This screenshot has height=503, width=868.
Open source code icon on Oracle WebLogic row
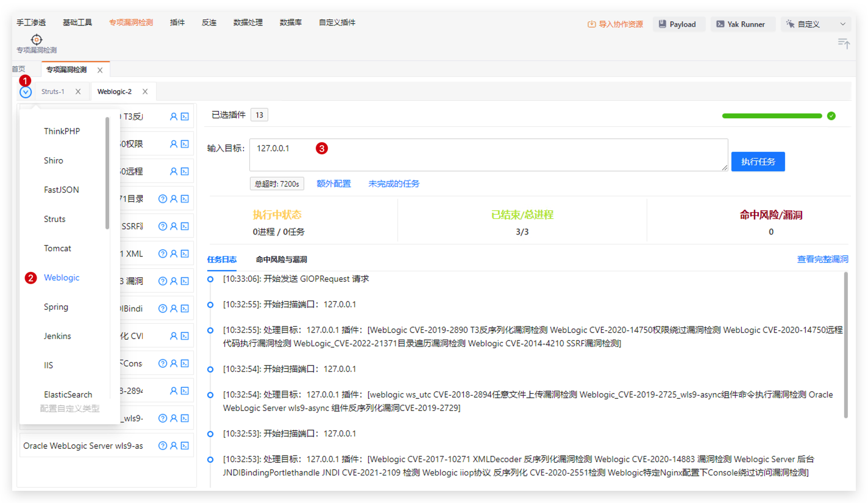pyautogui.click(x=185, y=446)
